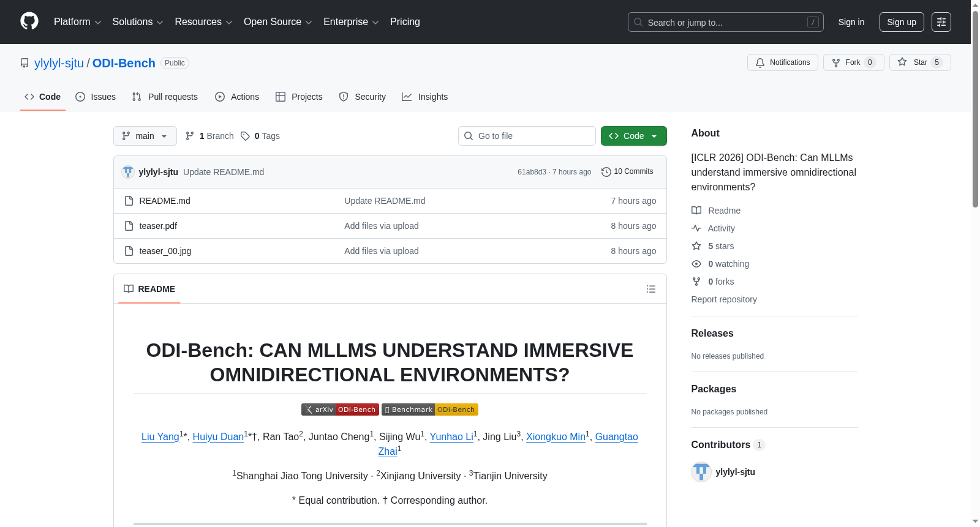Image resolution: width=980 pixels, height=527 pixels.
Task: Click the eye icon beside 0 watching
Action: pyautogui.click(x=696, y=264)
